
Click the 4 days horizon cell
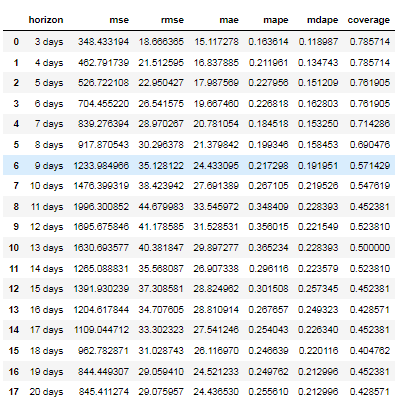[49, 63]
